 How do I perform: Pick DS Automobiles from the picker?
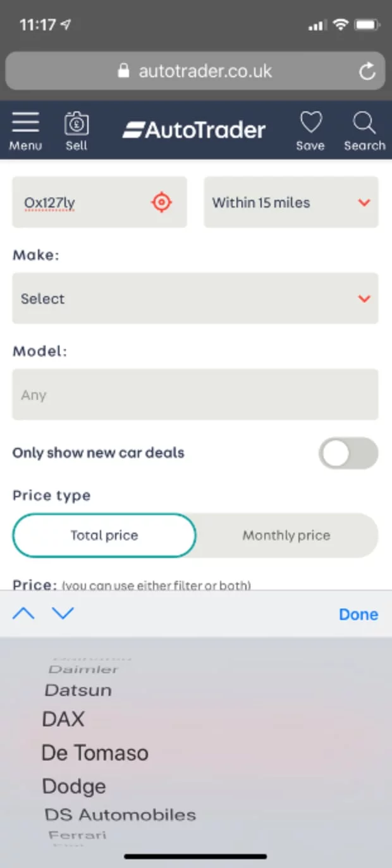click(120, 815)
